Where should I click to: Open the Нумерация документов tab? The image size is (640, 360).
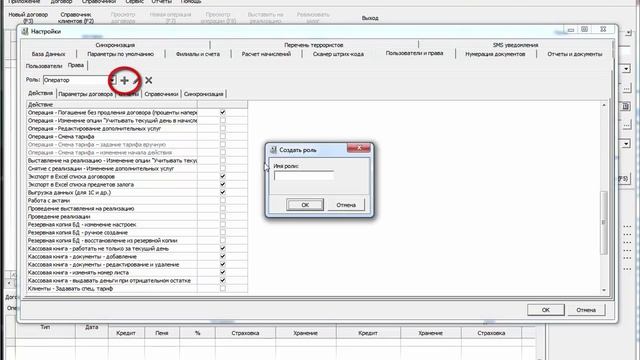[495, 54]
